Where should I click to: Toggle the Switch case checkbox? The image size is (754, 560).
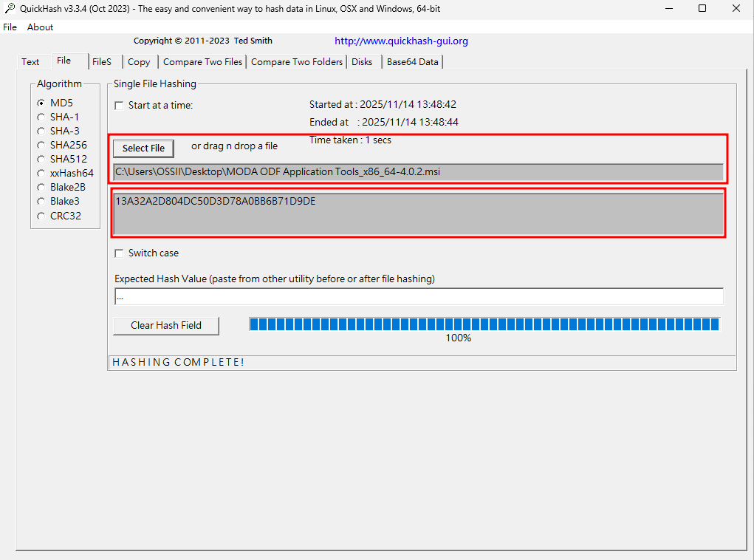pos(119,253)
